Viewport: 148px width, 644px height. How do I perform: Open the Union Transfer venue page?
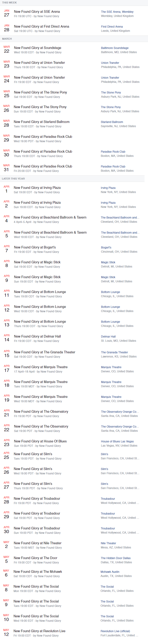click(110, 63)
